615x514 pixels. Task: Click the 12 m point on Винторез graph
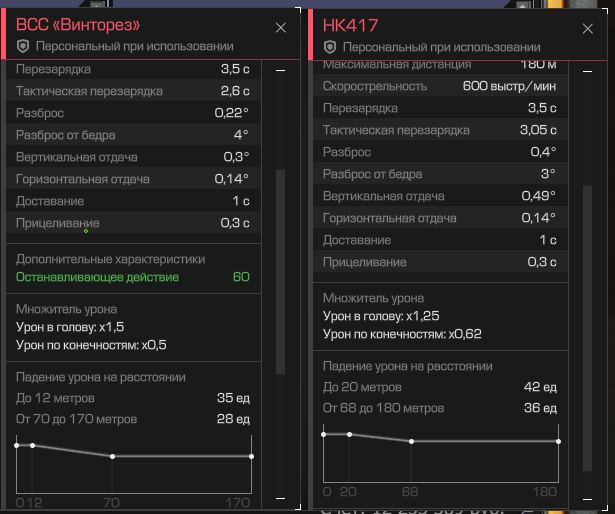point(33,445)
